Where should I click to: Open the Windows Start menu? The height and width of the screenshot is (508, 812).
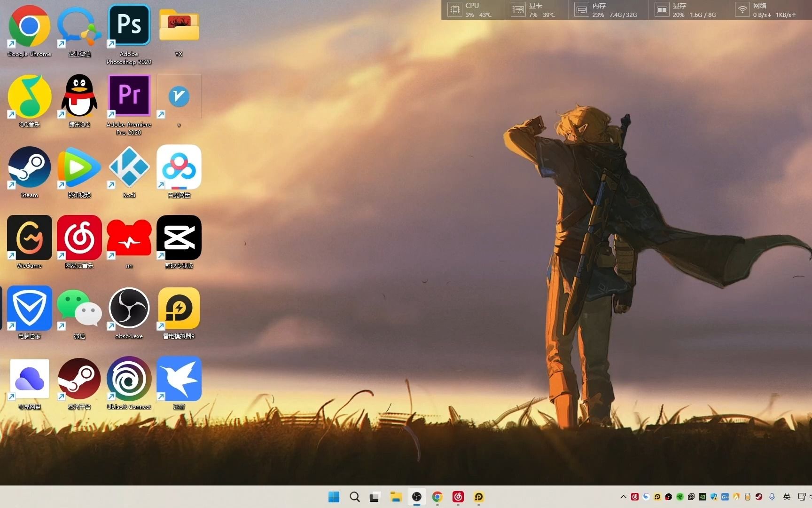(334, 497)
